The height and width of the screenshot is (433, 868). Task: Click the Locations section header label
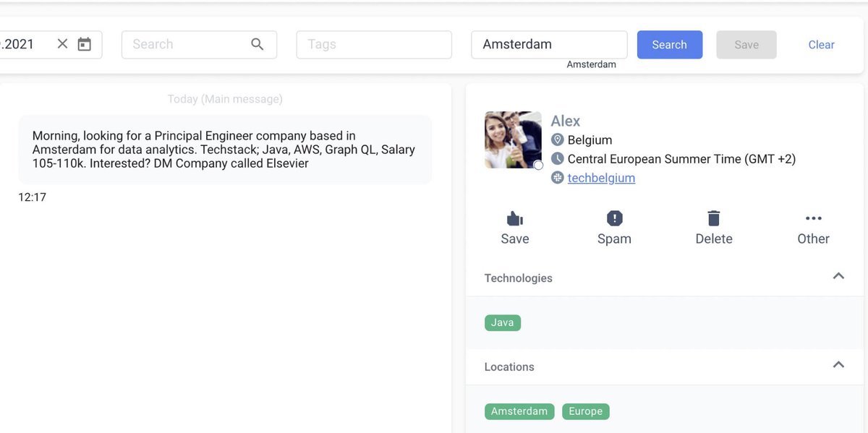[x=509, y=367]
